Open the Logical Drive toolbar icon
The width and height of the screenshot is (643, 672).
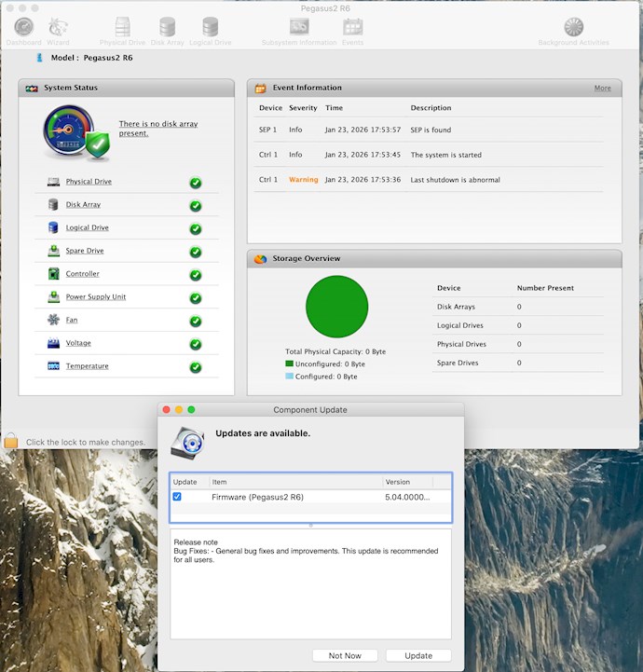click(211, 29)
